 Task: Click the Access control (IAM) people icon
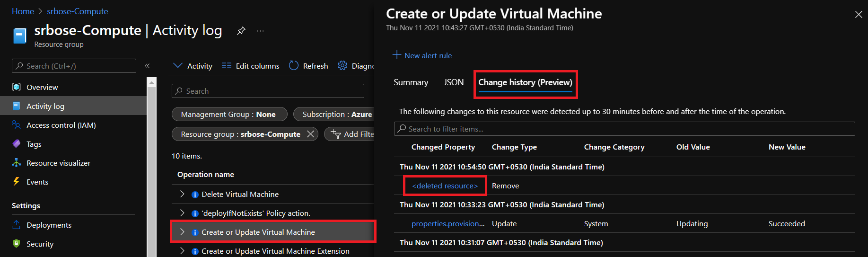click(17, 125)
